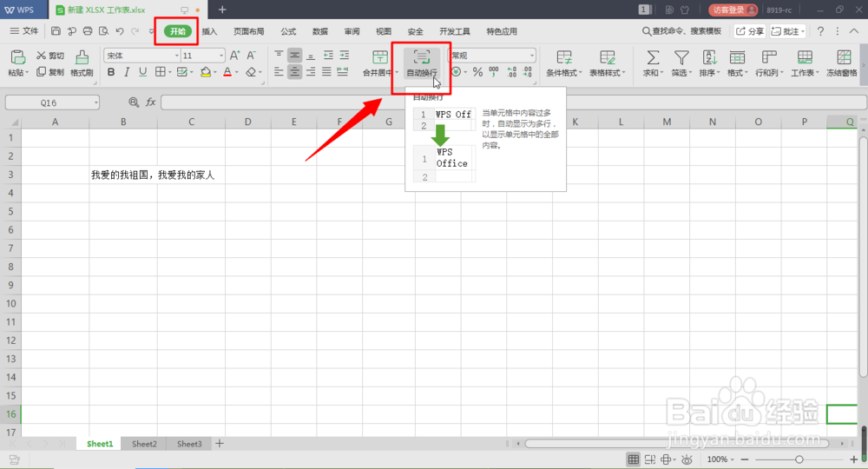Switch to the 视图 (View) tab
The width and height of the screenshot is (868, 469).
(x=384, y=31)
